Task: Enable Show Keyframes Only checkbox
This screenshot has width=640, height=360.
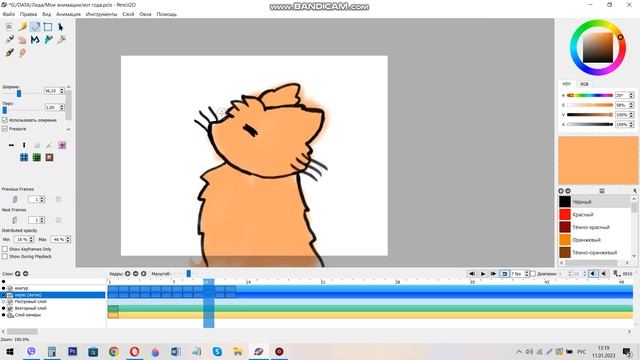Action: tap(5, 249)
